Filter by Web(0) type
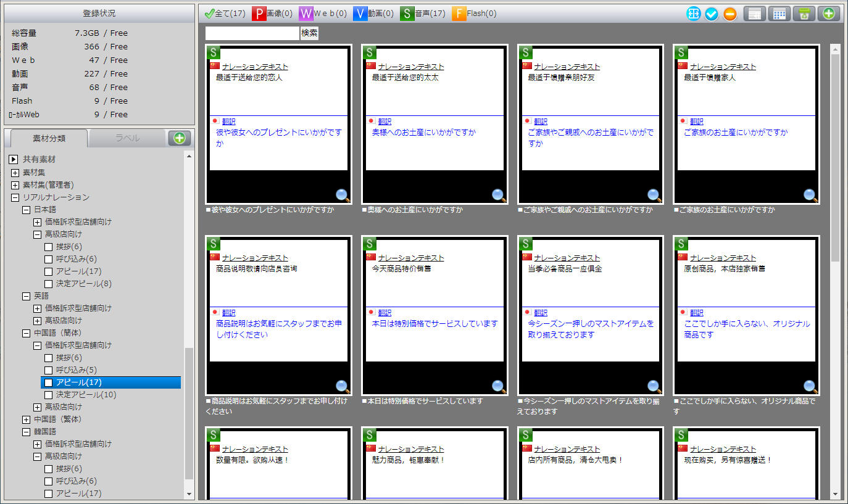The image size is (848, 504). click(323, 14)
